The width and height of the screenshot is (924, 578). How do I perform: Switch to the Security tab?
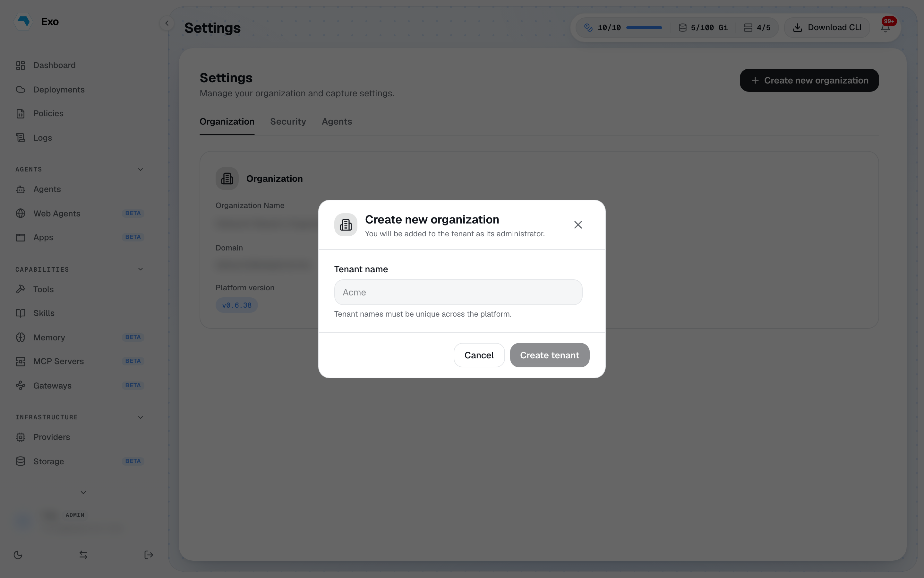point(288,122)
